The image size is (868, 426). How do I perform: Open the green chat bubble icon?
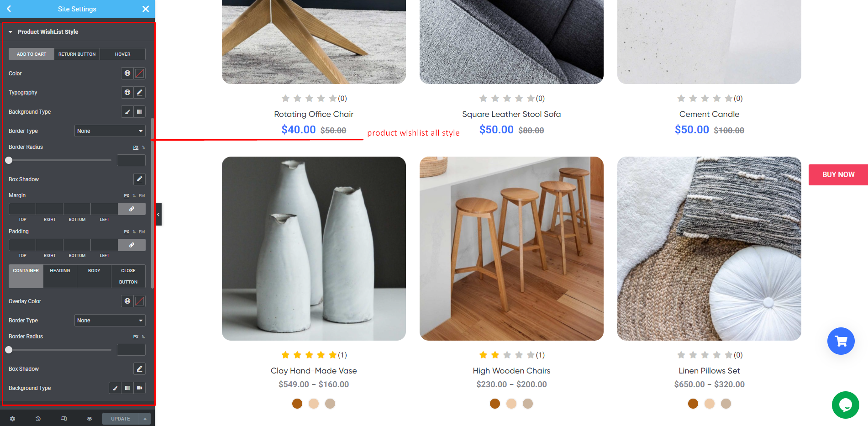(845, 405)
